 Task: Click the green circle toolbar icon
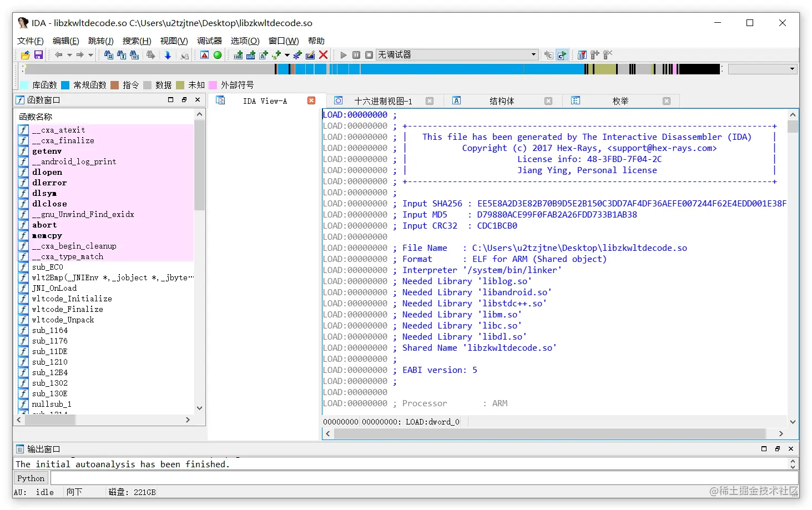(218, 55)
